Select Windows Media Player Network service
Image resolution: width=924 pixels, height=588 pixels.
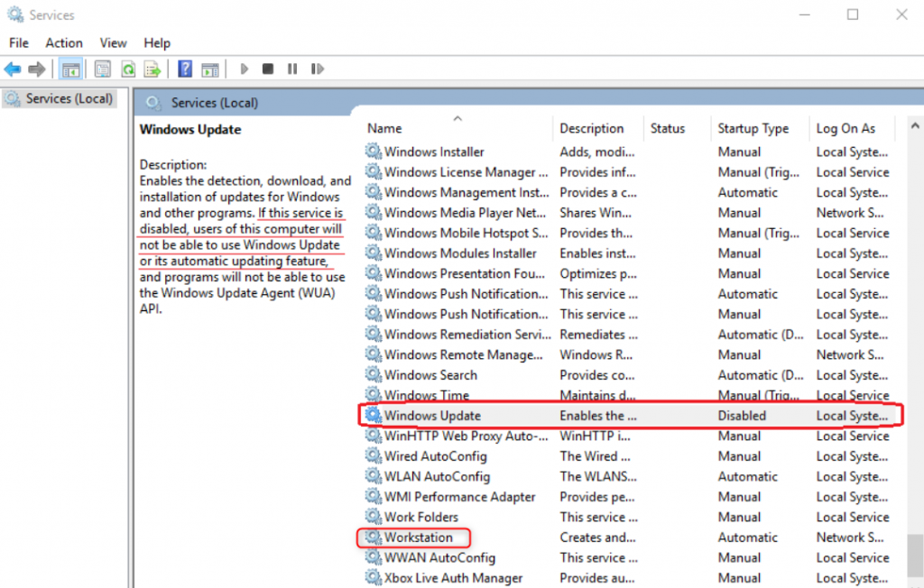pyautogui.click(x=631, y=213)
